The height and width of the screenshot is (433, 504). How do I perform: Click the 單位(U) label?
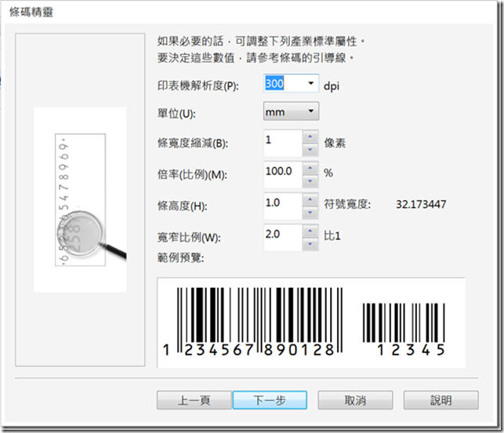(x=176, y=114)
